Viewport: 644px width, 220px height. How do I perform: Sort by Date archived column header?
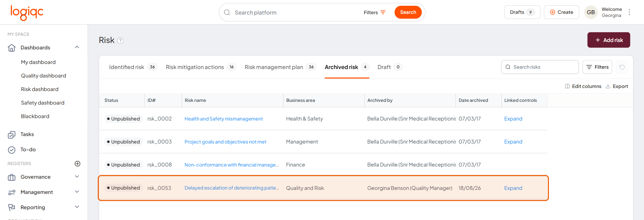(x=479, y=101)
